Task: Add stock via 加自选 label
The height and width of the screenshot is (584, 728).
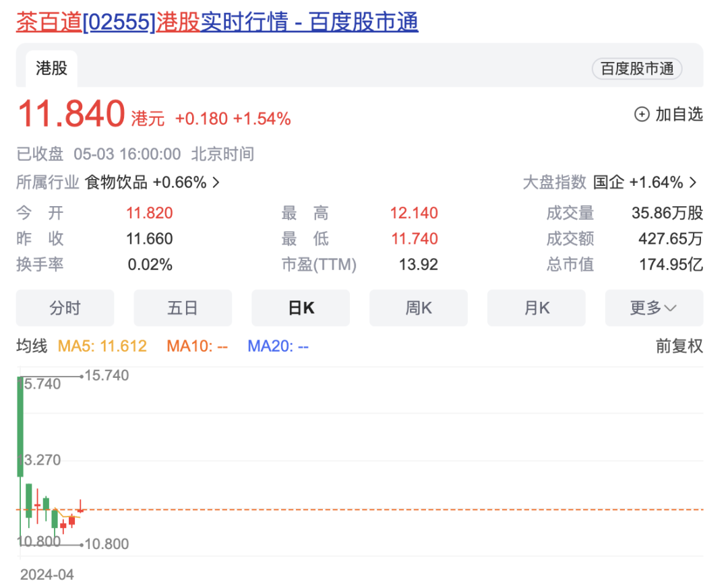Action: [x=679, y=114]
